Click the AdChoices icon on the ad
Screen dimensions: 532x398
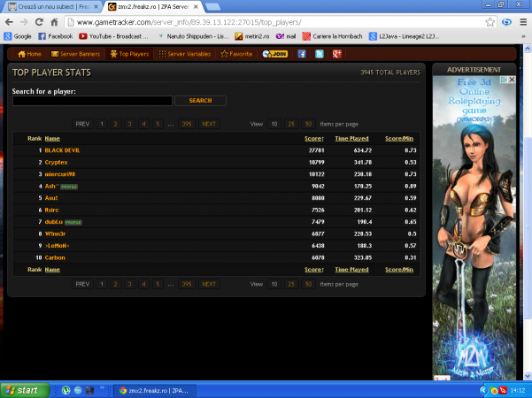505,80
